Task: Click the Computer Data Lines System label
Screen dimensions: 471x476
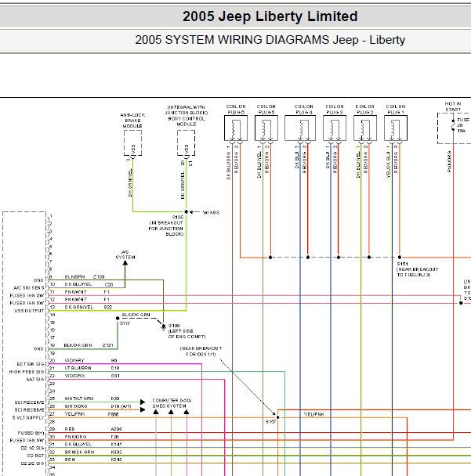Action: point(172,403)
